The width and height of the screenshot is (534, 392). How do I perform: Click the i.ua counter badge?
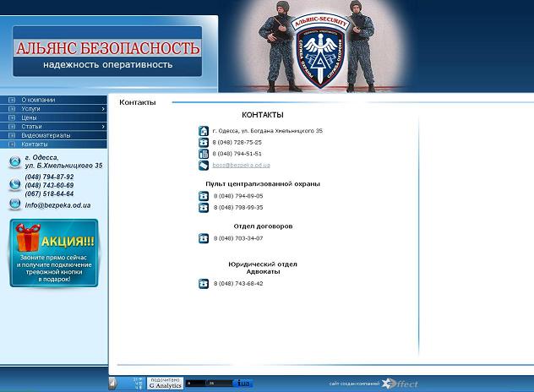(243, 384)
